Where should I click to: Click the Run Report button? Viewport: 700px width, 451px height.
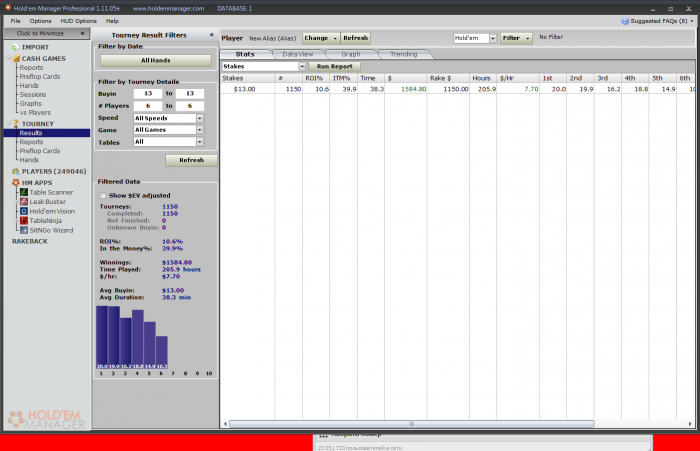pyautogui.click(x=335, y=67)
